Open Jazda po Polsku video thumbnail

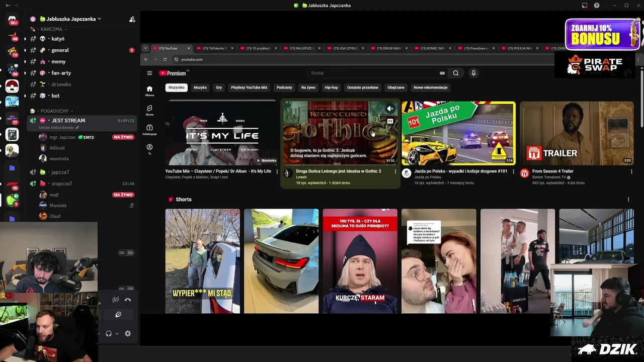point(458,133)
